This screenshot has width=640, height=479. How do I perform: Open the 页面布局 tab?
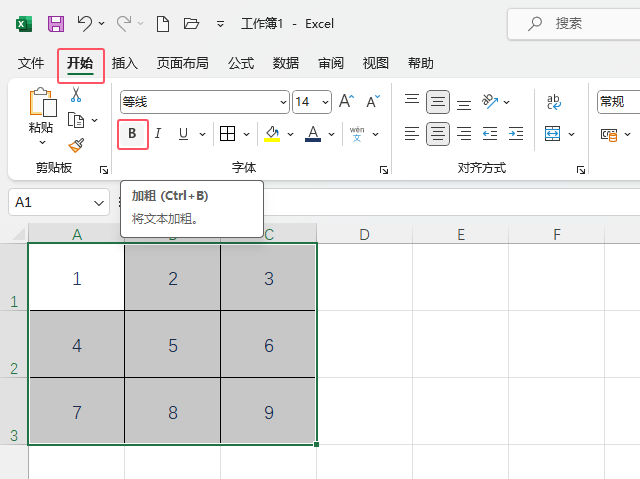[x=183, y=63]
